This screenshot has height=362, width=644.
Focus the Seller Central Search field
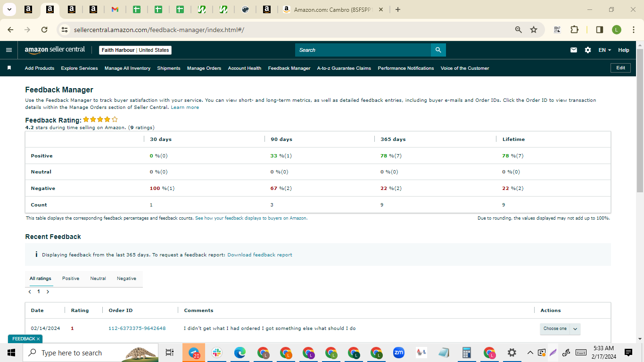click(363, 50)
